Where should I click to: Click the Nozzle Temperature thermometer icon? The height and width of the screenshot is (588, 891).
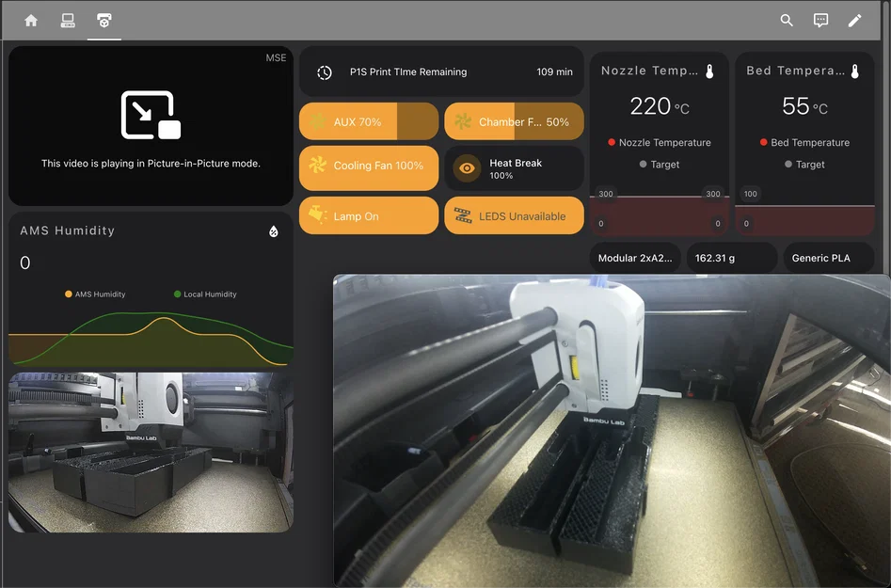(709, 71)
